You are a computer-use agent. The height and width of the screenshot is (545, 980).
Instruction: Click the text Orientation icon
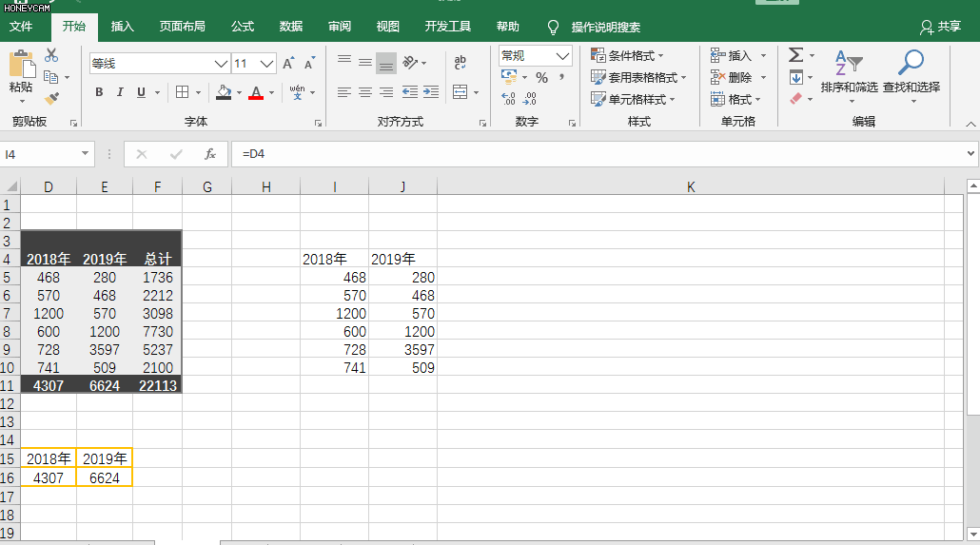pyautogui.click(x=410, y=62)
